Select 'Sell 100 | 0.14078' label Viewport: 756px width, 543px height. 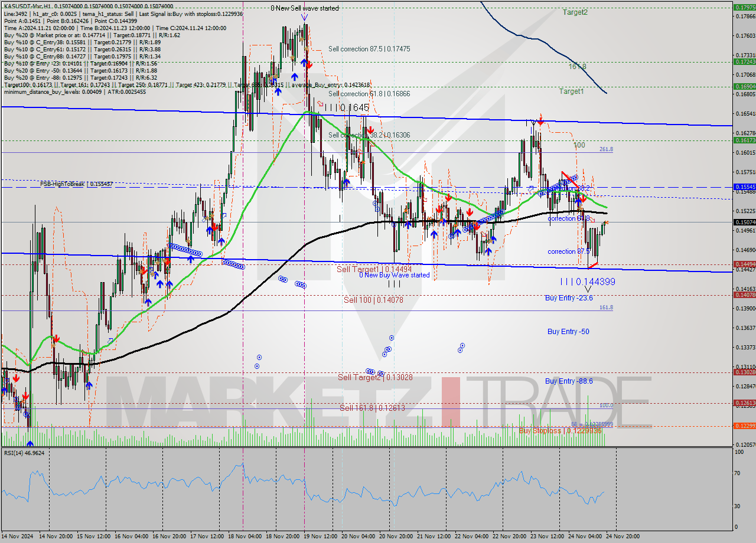pos(373,300)
